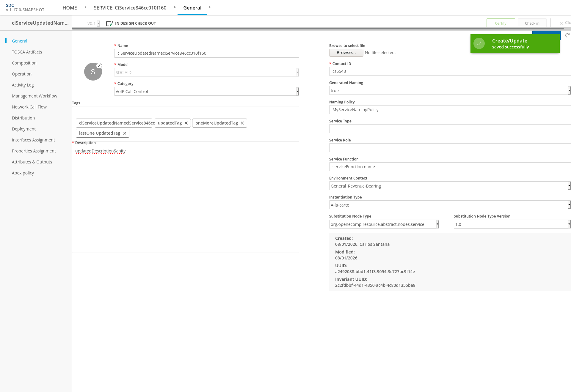The image size is (571, 392).
Task: Click the Create/Update saved successfully notification
Action: click(x=515, y=43)
